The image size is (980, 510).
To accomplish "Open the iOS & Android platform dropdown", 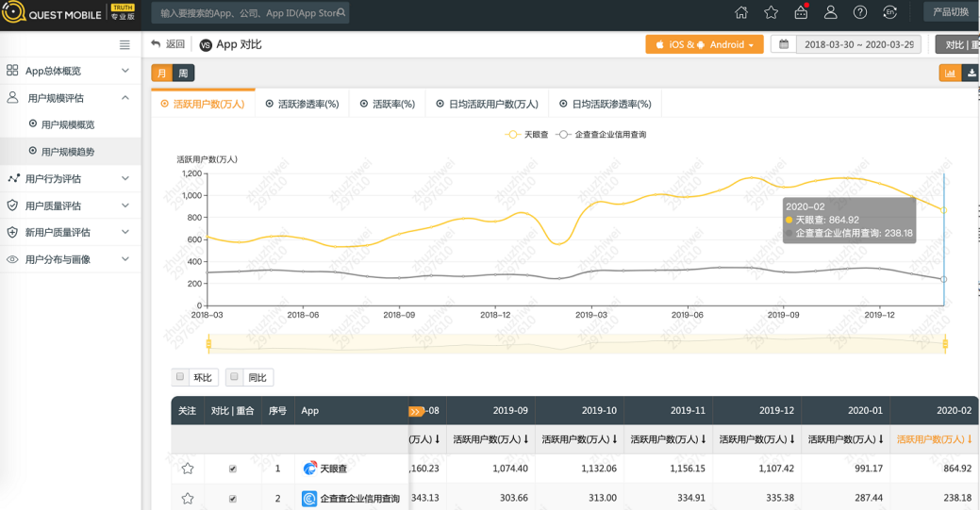I will (x=705, y=44).
